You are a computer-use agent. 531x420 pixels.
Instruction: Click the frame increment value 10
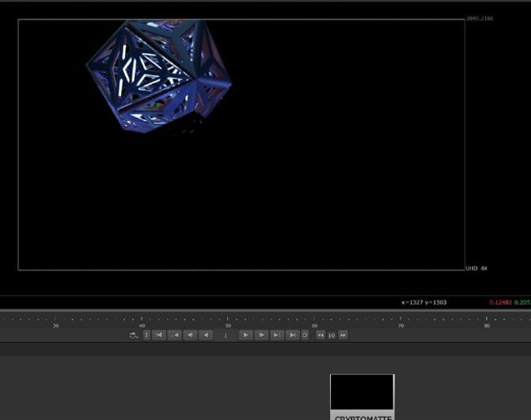pyautogui.click(x=332, y=335)
